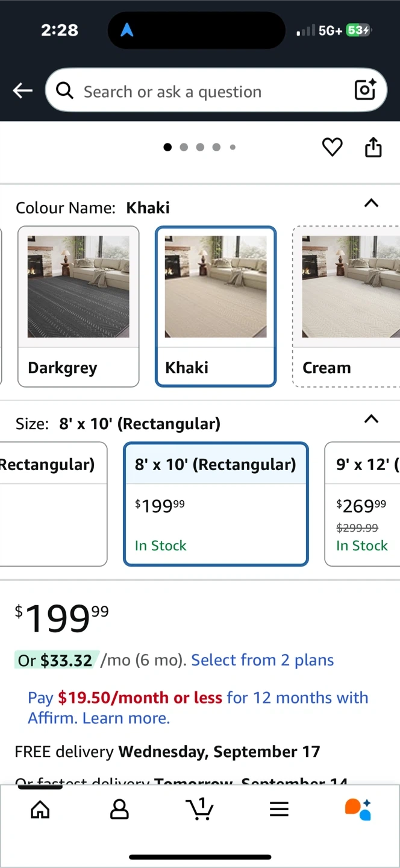Open "Select from 2 plans" link
The image size is (400, 868).
click(263, 660)
